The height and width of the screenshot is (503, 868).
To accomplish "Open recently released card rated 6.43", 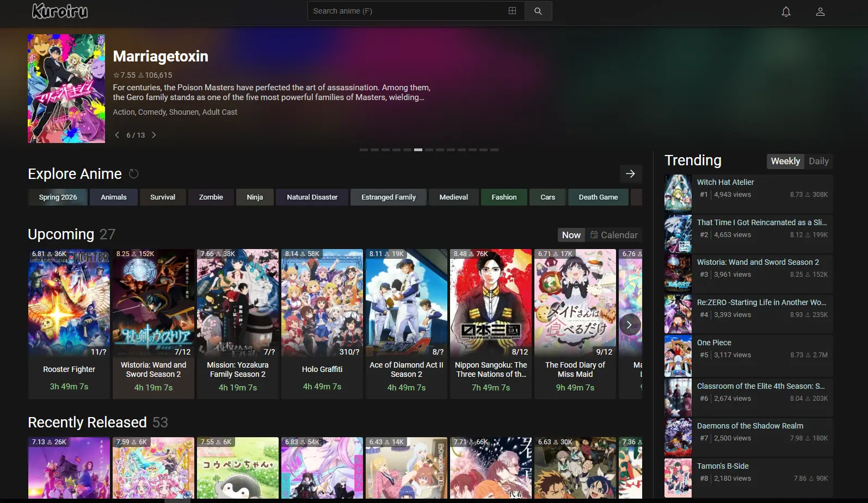I will pos(407,468).
